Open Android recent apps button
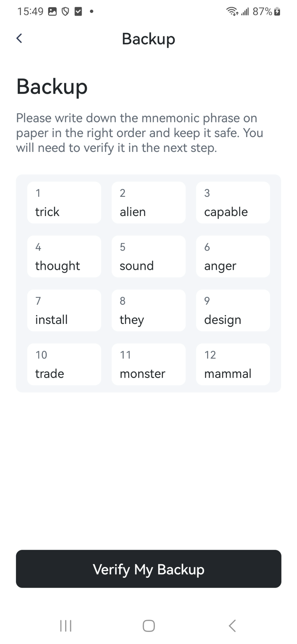The height and width of the screenshot is (644, 297). [x=66, y=625]
